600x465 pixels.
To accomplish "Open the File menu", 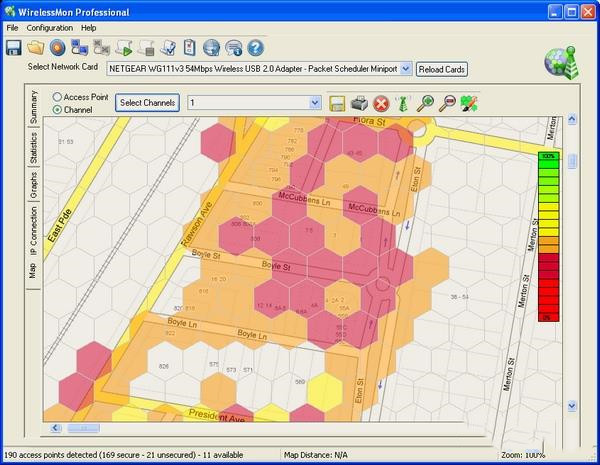I will click(x=13, y=27).
